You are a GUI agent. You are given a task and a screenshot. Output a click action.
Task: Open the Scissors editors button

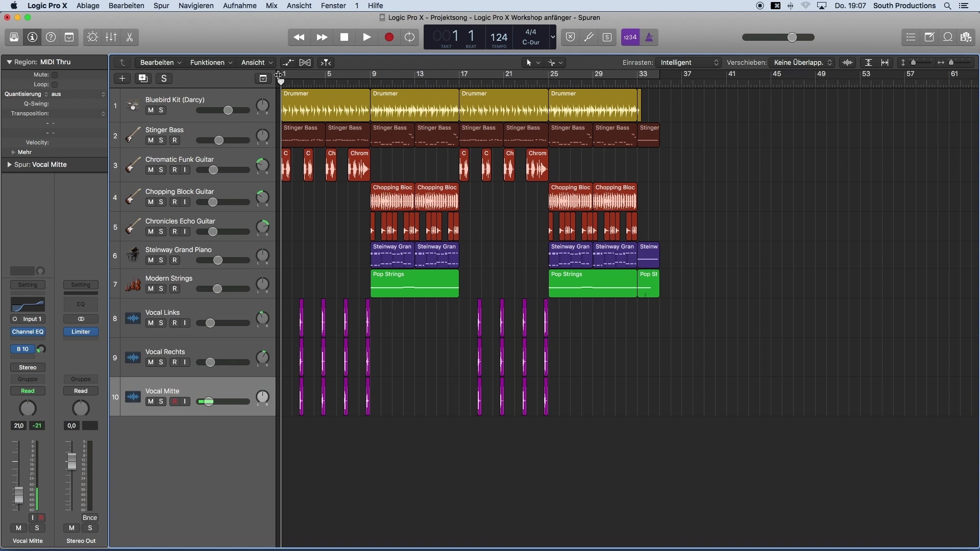coord(130,37)
